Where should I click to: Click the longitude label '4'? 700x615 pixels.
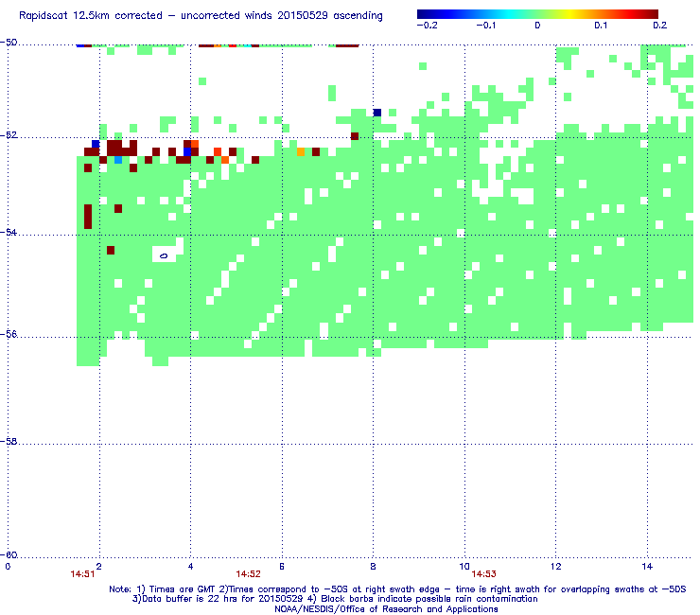[191, 567]
